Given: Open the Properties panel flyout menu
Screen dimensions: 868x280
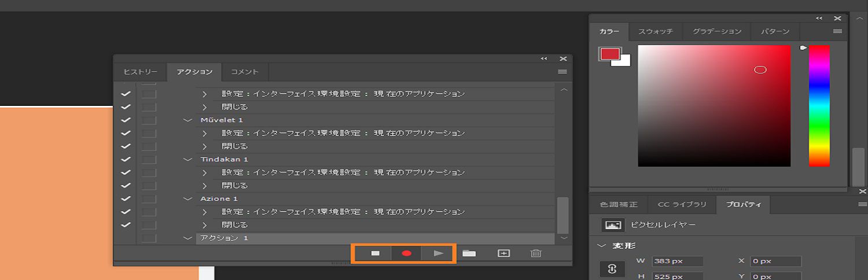Looking at the screenshot, I should coord(863,205).
